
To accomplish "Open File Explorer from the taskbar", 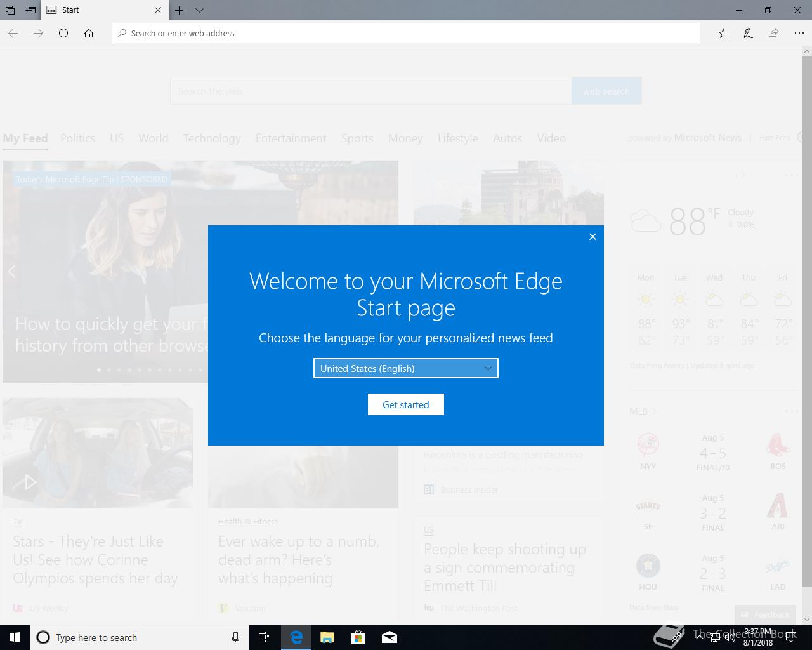I will pos(327,637).
